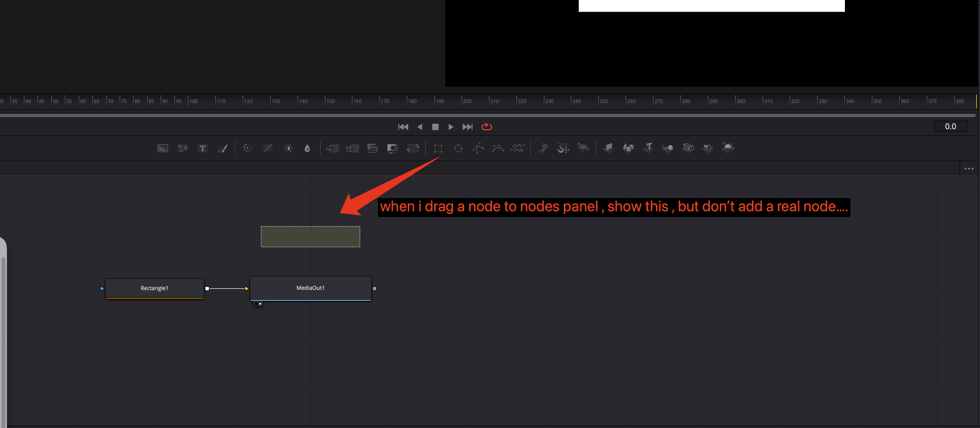The image size is (980, 428).
Task: Add a pRender particle node
Action: [x=583, y=148]
